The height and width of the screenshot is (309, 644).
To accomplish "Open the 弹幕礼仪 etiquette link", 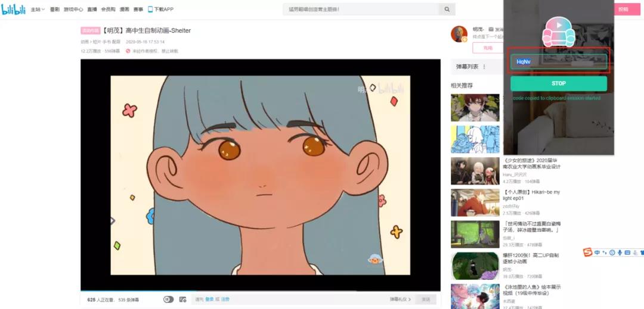I will [x=401, y=299].
